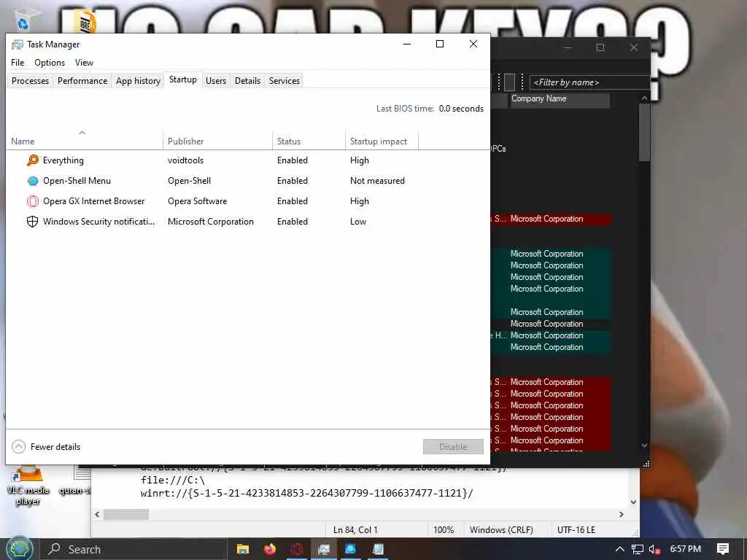Click the muted volume tray icon

click(654, 550)
